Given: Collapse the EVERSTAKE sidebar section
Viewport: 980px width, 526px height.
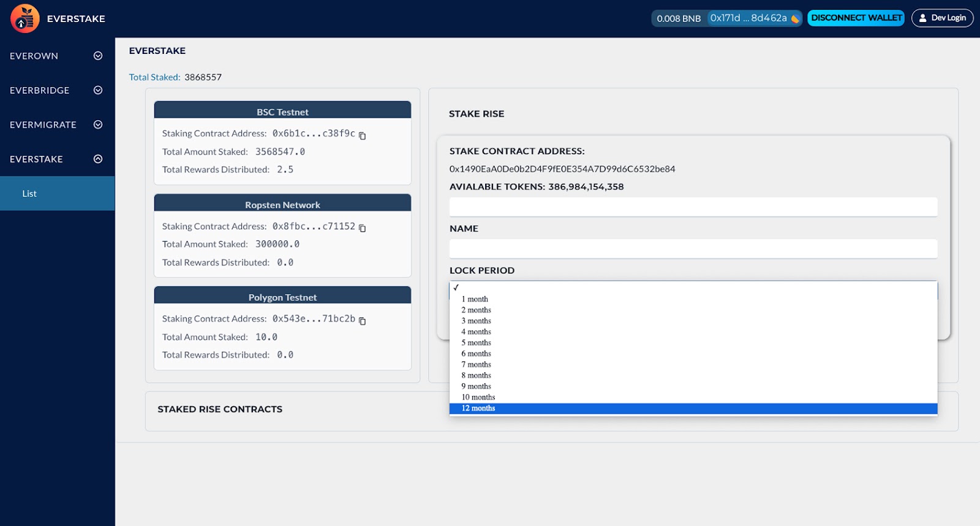Looking at the screenshot, I should (98, 159).
